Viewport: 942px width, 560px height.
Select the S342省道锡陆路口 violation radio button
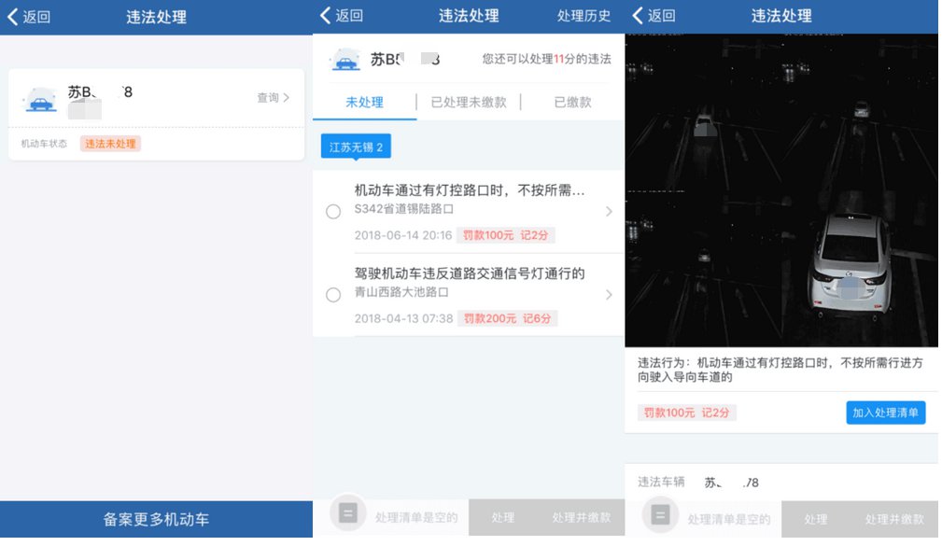(333, 212)
